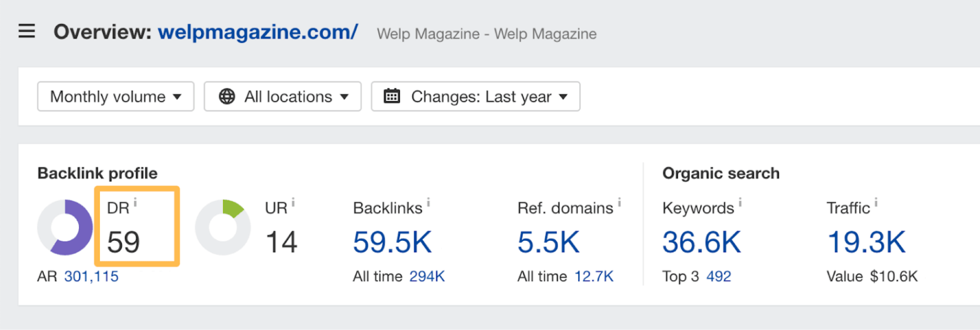Image resolution: width=980 pixels, height=330 pixels.
Task: Open all-time referring domains via 12.7K link
Action: [x=595, y=276]
